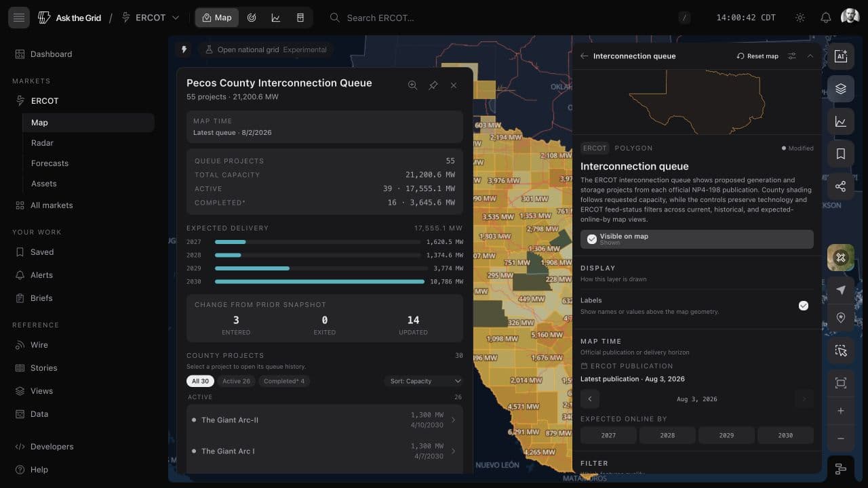Collapse the Interconnection queue panel chevron
Viewport: 868px width, 488px height.
click(810, 56)
